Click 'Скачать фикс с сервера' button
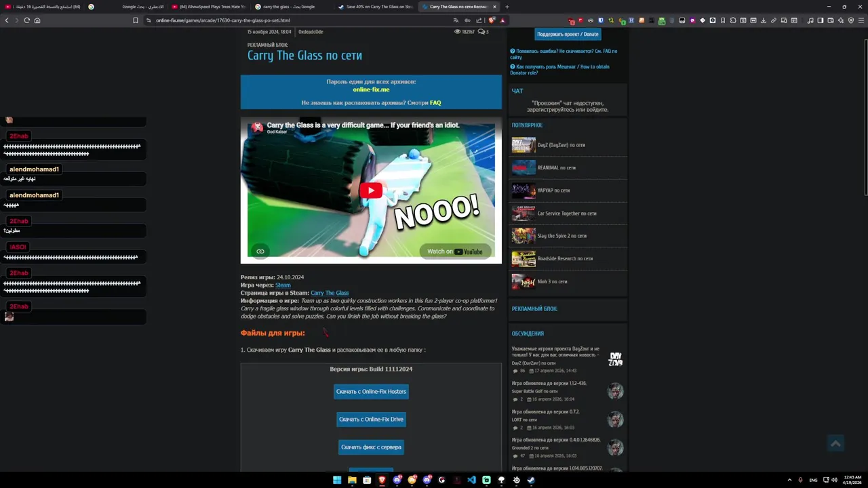Viewport: 868px width, 488px height. (371, 447)
